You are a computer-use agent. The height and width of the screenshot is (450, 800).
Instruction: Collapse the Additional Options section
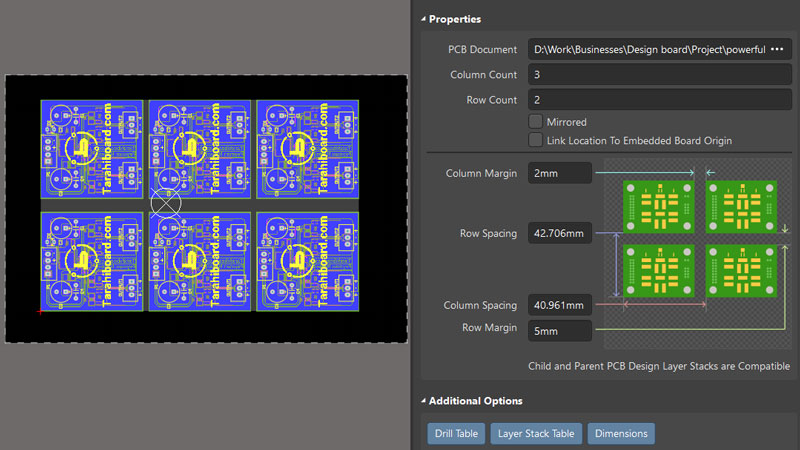tap(424, 401)
